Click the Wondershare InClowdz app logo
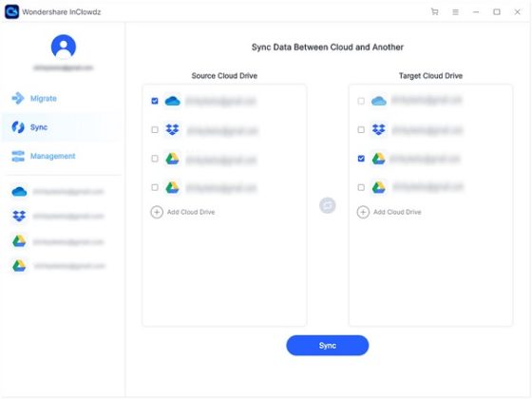This screenshot has height=399, width=532. pos(11,11)
